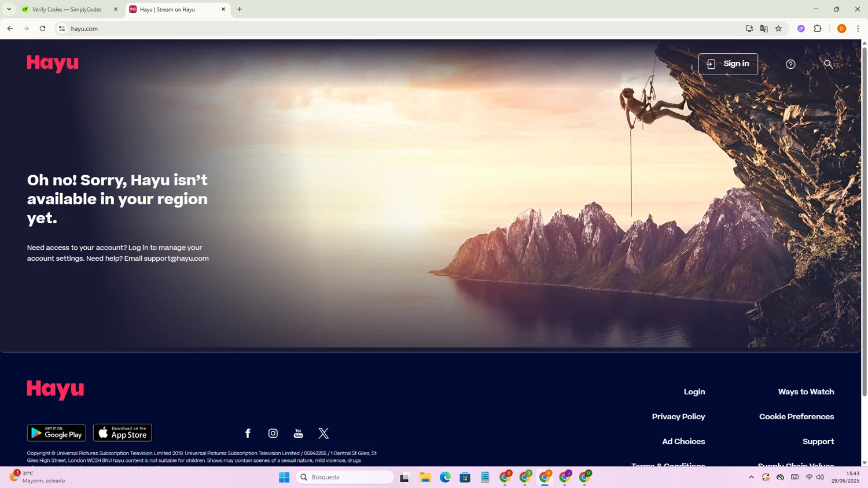Open the Ways to Watch link
The width and height of the screenshot is (868, 488).
[806, 392]
